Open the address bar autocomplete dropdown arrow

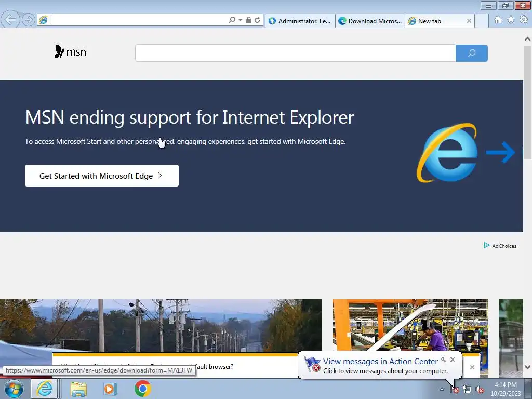pyautogui.click(x=240, y=20)
